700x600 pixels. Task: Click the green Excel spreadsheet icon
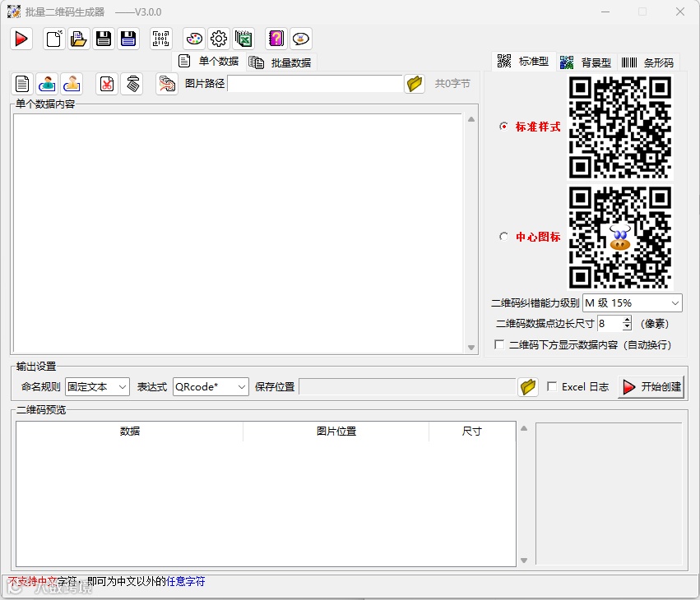click(x=243, y=39)
